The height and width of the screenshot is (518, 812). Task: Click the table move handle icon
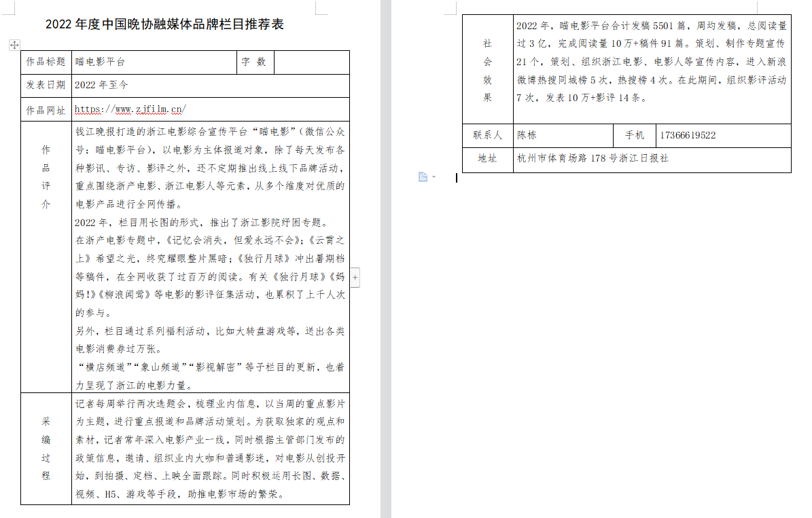click(14, 45)
